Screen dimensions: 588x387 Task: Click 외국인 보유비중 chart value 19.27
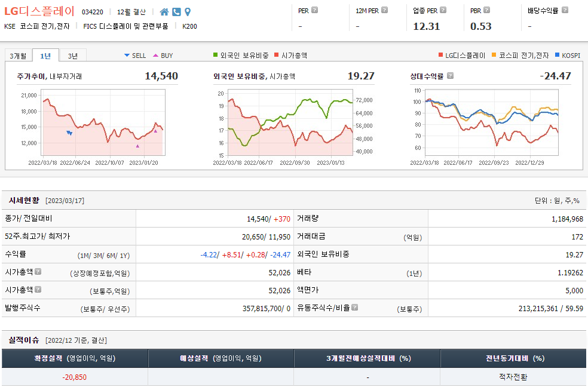click(x=361, y=76)
